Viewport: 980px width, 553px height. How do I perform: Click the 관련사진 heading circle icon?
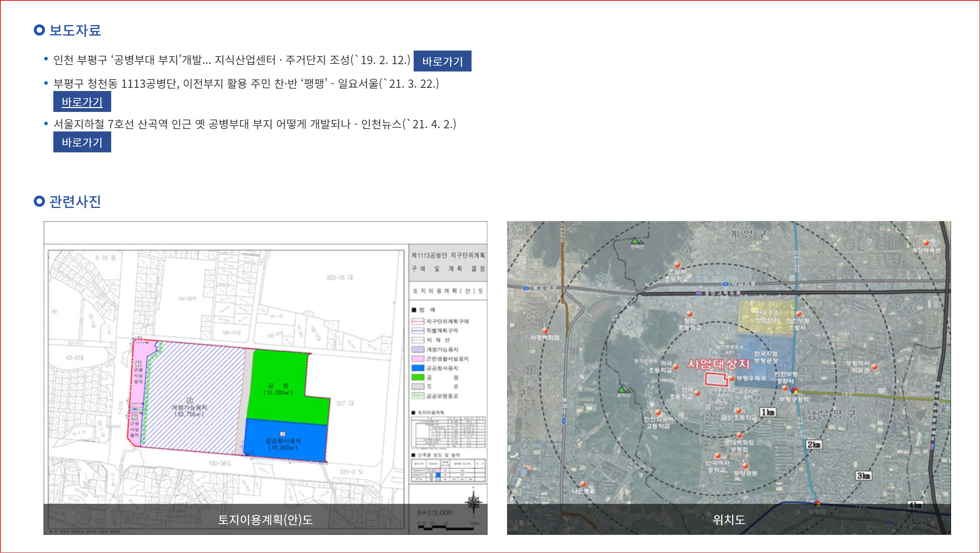pyautogui.click(x=39, y=201)
